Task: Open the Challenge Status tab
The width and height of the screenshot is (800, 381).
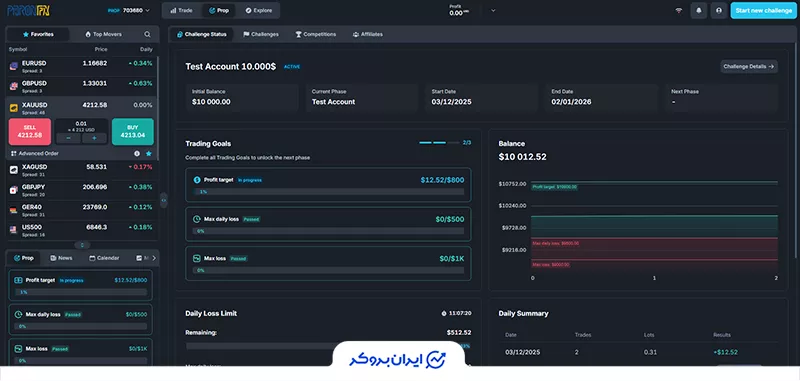Action: 201,34
